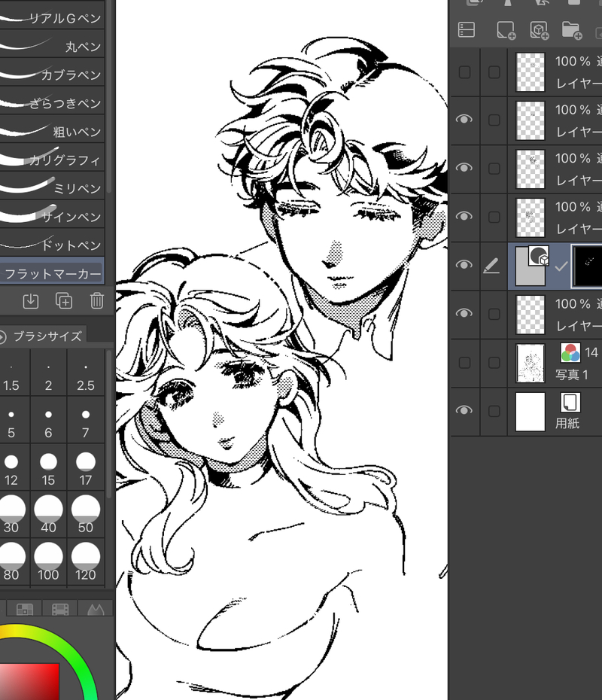Click the paper icon on 用紙 layer
Viewport: 602px width, 700px height.
570,402
